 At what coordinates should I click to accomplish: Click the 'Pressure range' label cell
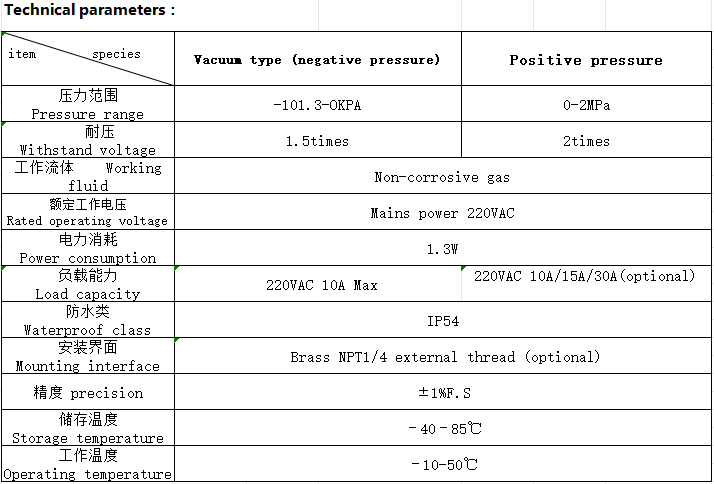(x=88, y=105)
